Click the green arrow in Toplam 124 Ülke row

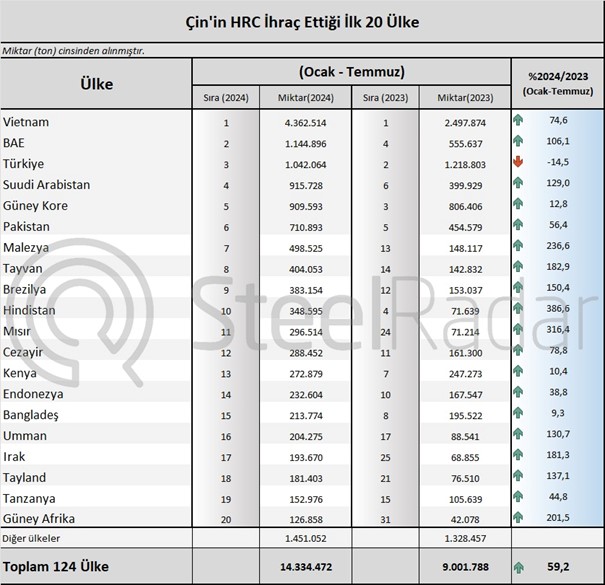pyautogui.click(x=519, y=567)
